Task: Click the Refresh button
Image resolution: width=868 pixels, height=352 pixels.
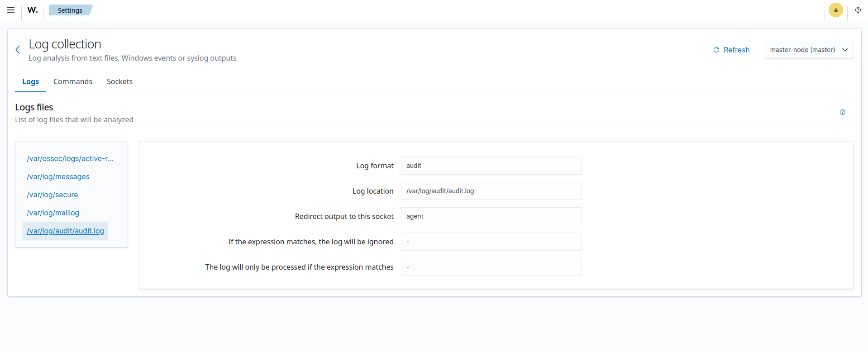Action: pyautogui.click(x=731, y=50)
